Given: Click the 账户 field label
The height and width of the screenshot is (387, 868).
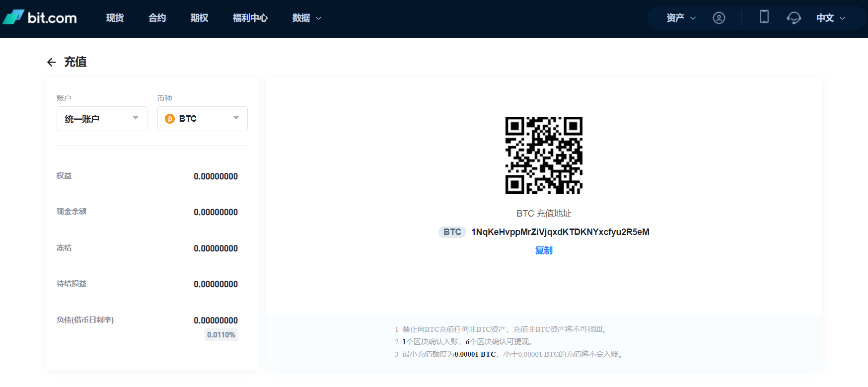Looking at the screenshot, I should pyautogui.click(x=64, y=98).
